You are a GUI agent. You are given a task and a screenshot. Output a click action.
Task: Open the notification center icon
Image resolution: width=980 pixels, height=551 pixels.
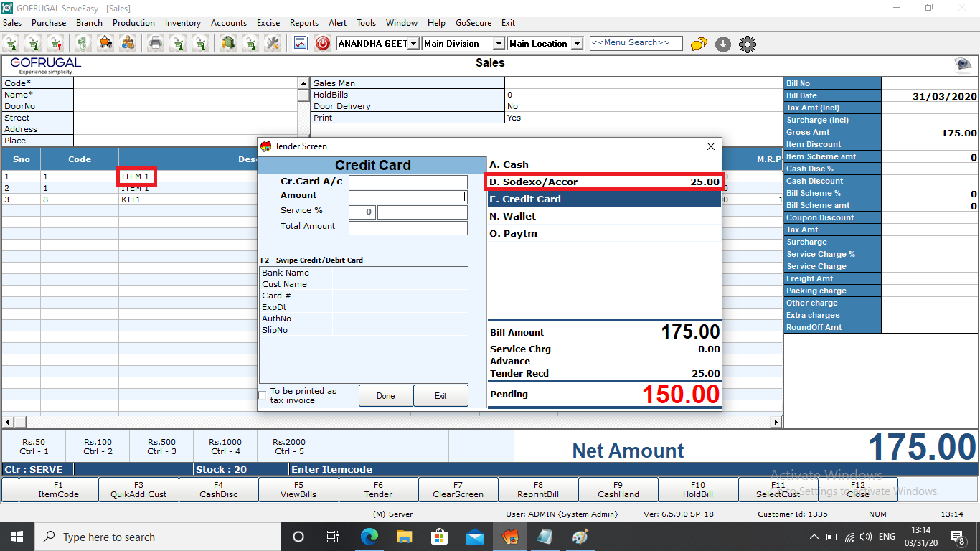point(957,537)
